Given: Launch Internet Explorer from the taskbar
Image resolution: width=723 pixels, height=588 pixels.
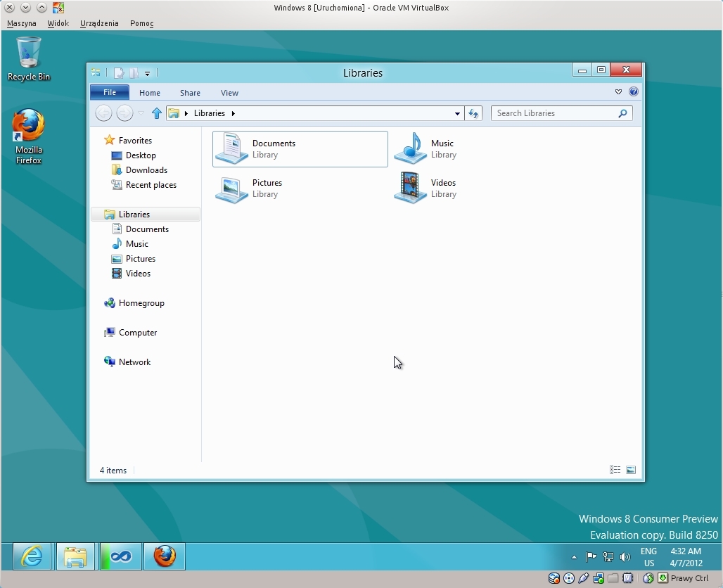Looking at the screenshot, I should pos(32,556).
